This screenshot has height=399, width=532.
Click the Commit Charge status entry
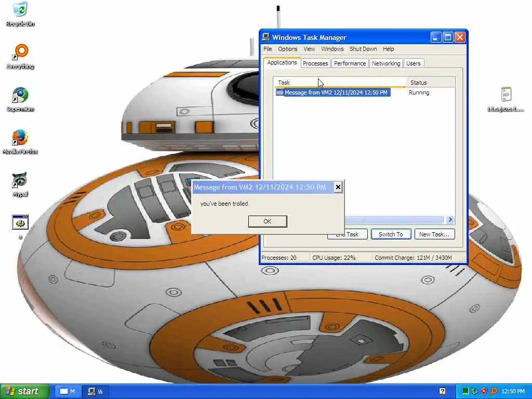point(413,258)
